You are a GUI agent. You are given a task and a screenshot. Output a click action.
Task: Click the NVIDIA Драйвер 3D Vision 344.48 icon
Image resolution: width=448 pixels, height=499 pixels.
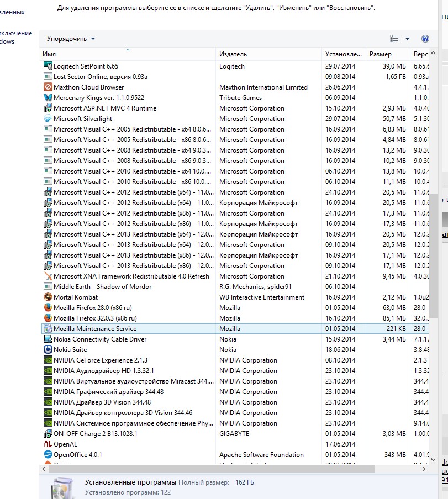48,402
